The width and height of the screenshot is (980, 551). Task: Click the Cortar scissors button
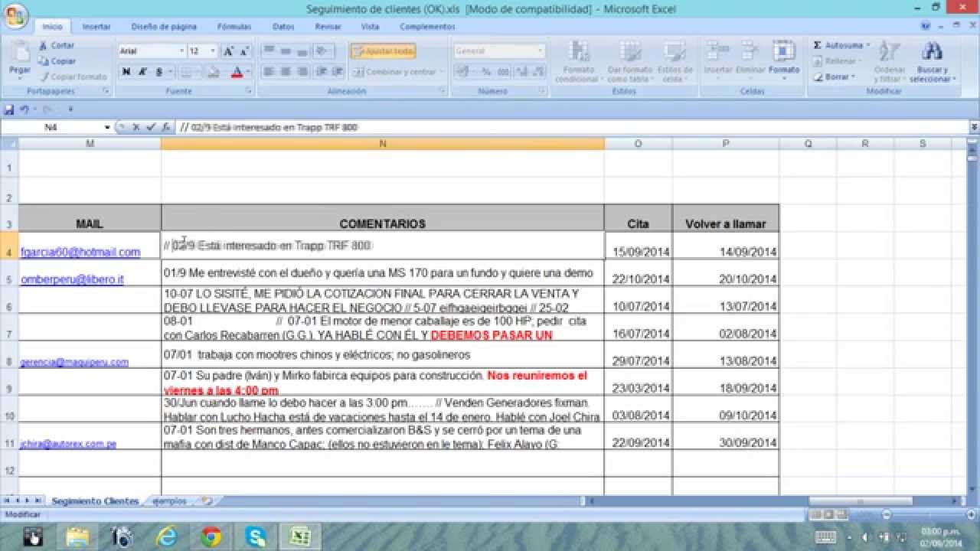click(57, 46)
